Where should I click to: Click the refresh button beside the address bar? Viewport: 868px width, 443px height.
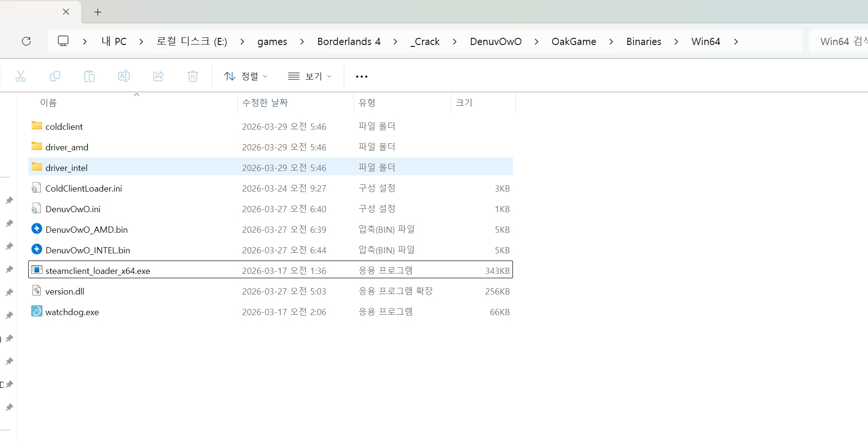[x=26, y=41]
